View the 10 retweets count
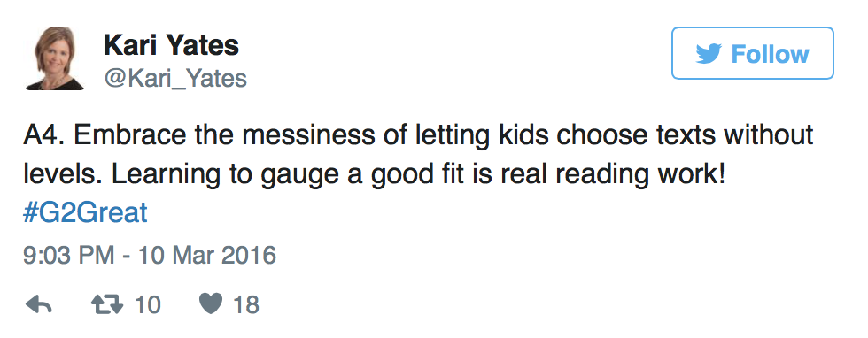The height and width of the screenshot is (338, 868). point(147,304)
